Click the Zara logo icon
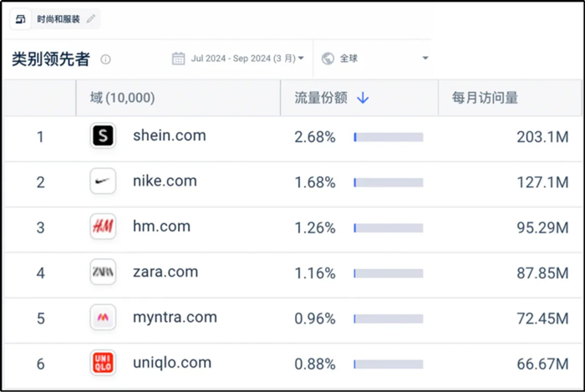This screenshot has width=585, height=392. pyautogui.click(x=102, y=272)
